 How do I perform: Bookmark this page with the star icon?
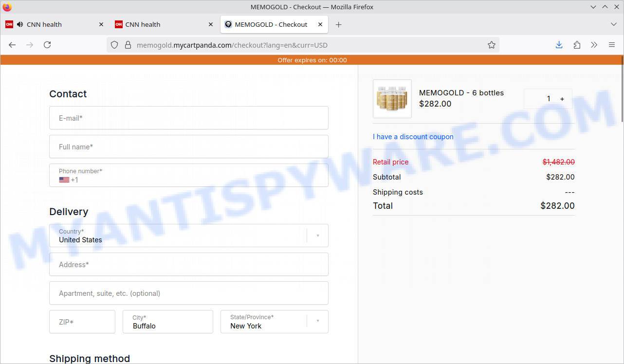pos(492,45)
